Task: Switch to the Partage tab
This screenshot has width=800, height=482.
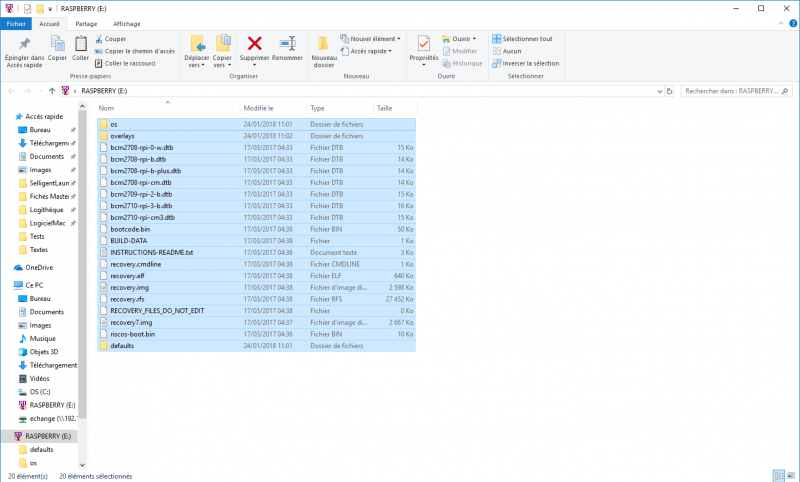Action: click(86, 23)
